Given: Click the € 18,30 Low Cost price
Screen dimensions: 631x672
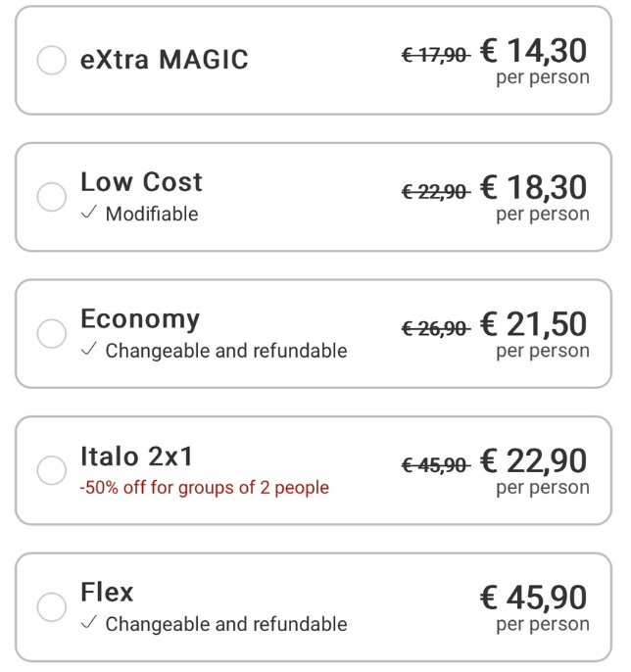Looking at the screenshot, I should (534, 187).
